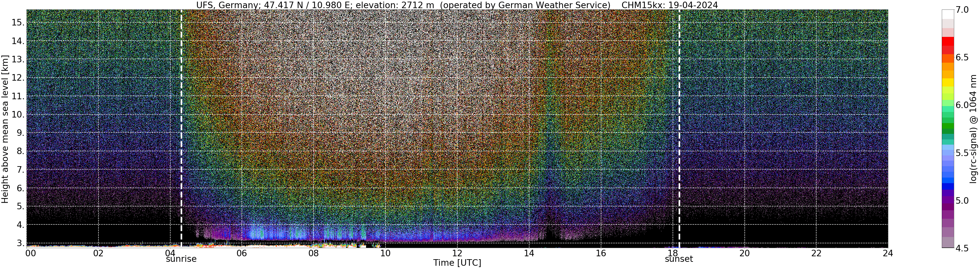The image size is (980, 269).
Task: Click the 'sunrise' label under the time axis
Action: (181, 259)
